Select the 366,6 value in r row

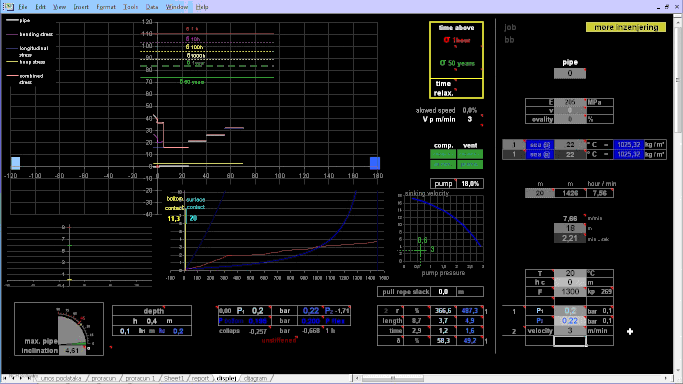tap(443, 311)
